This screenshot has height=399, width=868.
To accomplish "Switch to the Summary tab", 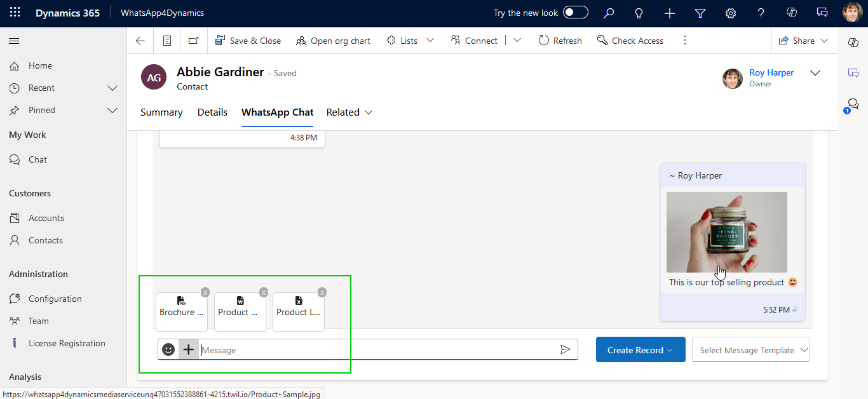I will (x=161, y=112).
